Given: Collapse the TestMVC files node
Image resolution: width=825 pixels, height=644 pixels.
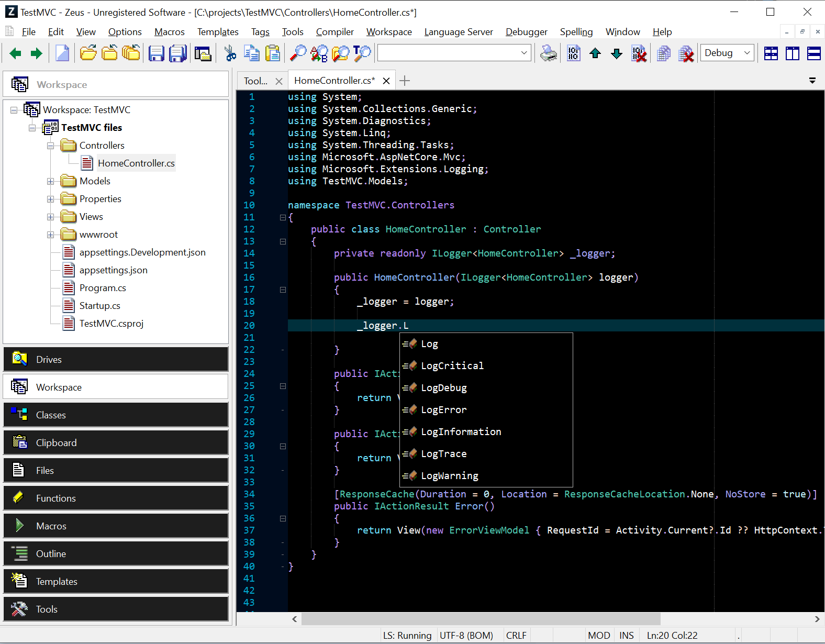Looking at the screenshot, I should click(32, 128).
